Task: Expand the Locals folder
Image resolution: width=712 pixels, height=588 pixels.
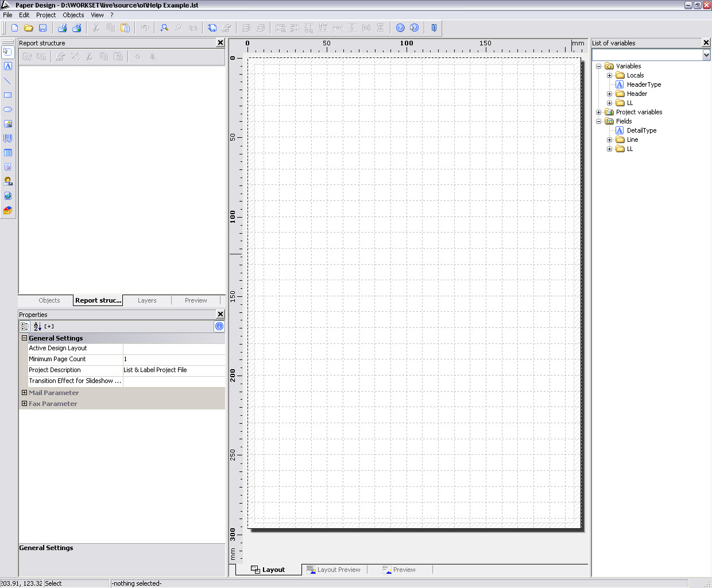Action: click(610, 75)
